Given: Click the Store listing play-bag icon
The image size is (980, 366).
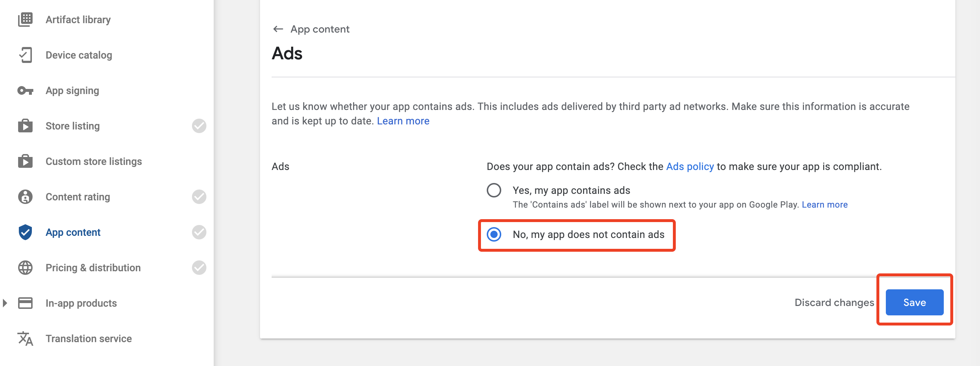Looking at the screenshot, I should (x=25, y=126).
